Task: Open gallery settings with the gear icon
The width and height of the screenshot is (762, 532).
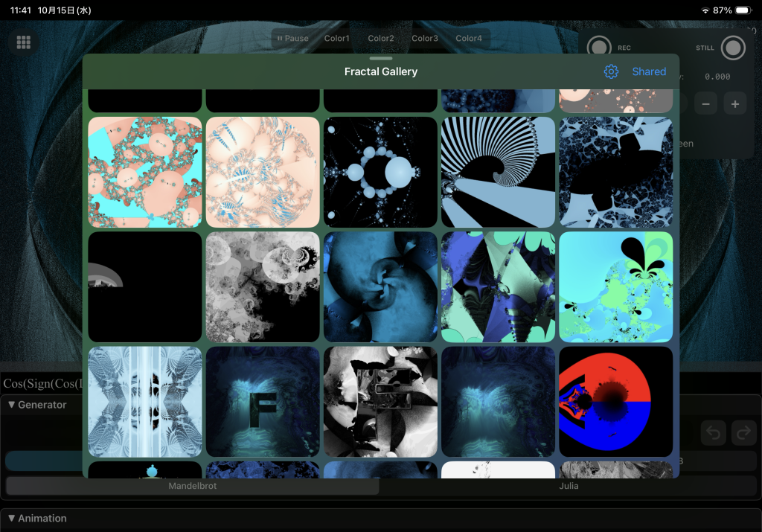Action: tap(611, 71)
